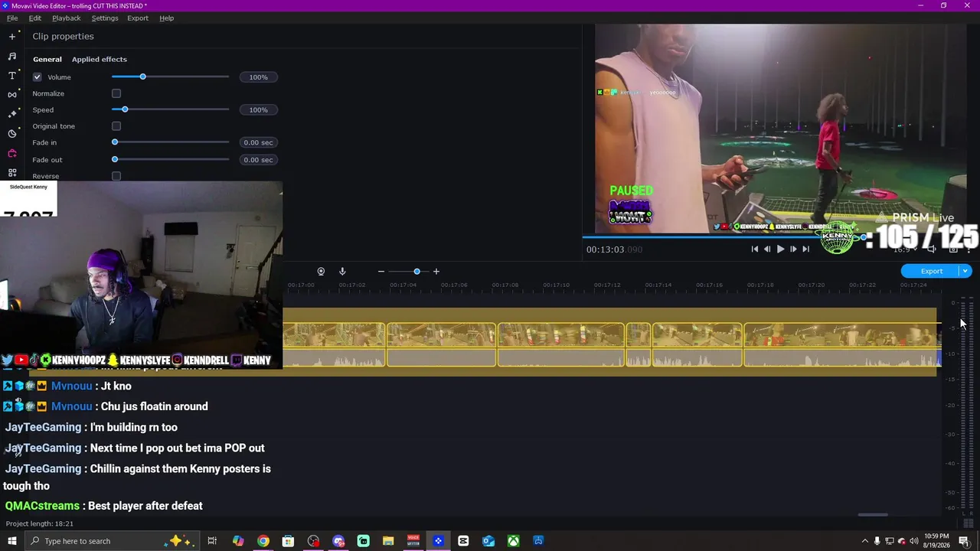Open the File menu
The height and width of the screenshot is (551, 980).
coord(12,18)
